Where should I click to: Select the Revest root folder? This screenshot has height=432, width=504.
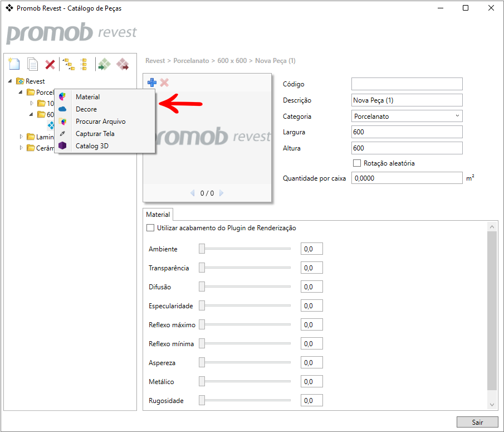pos(31,81)
